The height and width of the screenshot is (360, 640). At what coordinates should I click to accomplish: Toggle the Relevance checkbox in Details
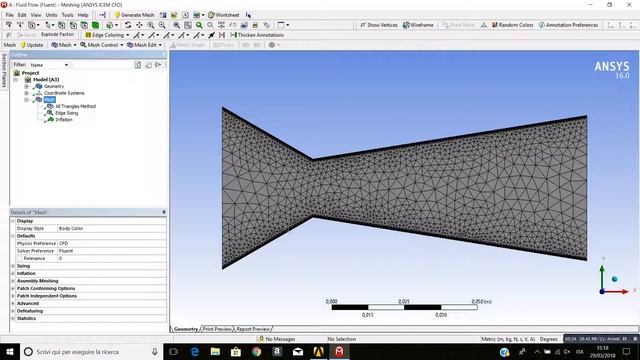pos(20,258)
